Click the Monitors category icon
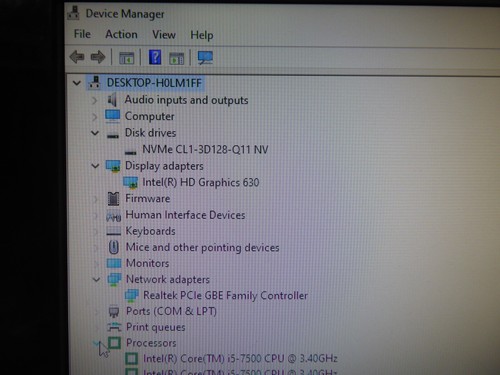Viewport: 500px width, 375px height. 114,263
